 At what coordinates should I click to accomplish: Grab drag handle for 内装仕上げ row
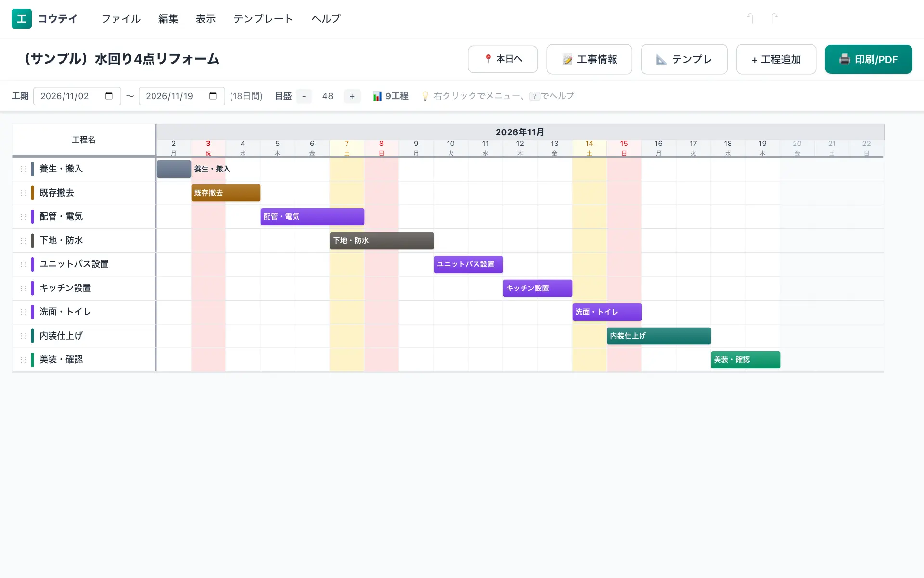23,336
